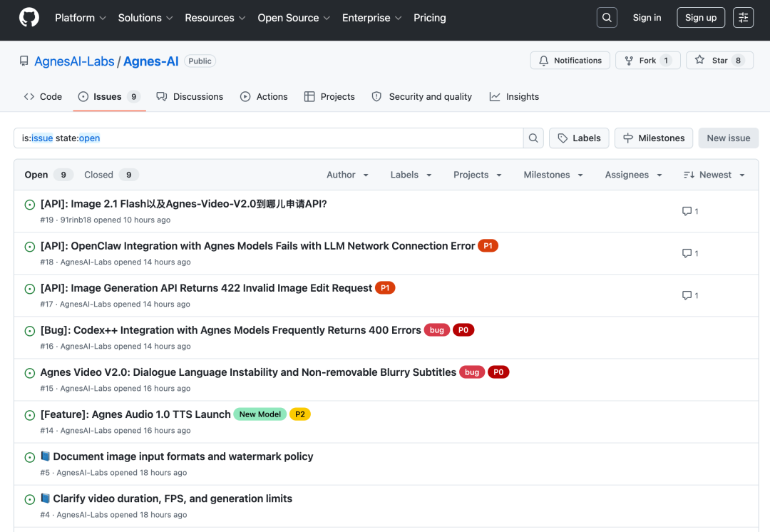Click the repository icon beside AgnesAI-Labs

pyautogui.click(x=24, y=61)
